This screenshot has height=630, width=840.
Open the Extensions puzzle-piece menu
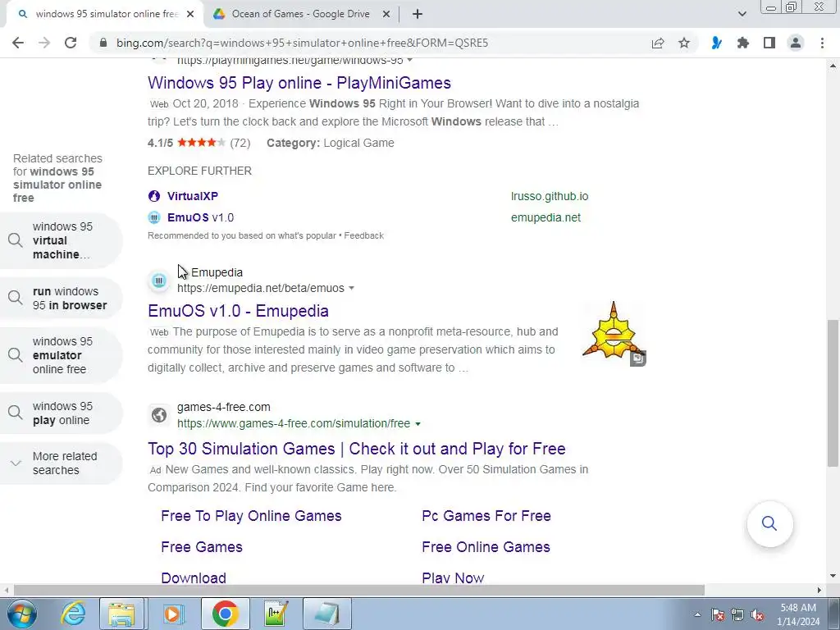click(742, 43)
